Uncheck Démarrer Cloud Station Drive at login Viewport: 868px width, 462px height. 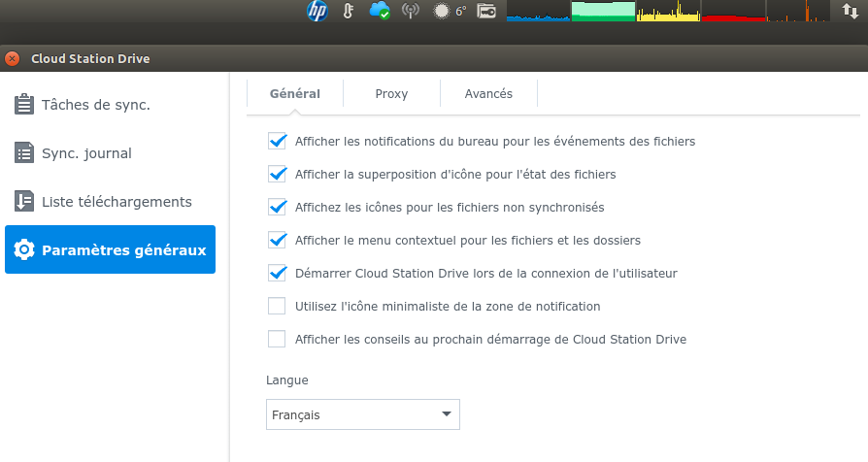click(x=277, y=274)
